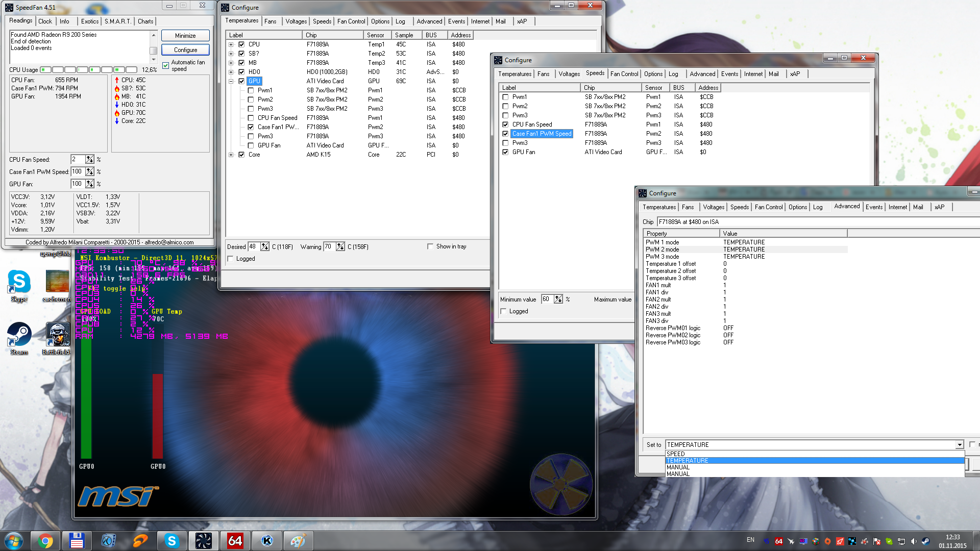Select SPEED option in dropdown list
This screenshot has height=551, width=980.
point(676,454)
